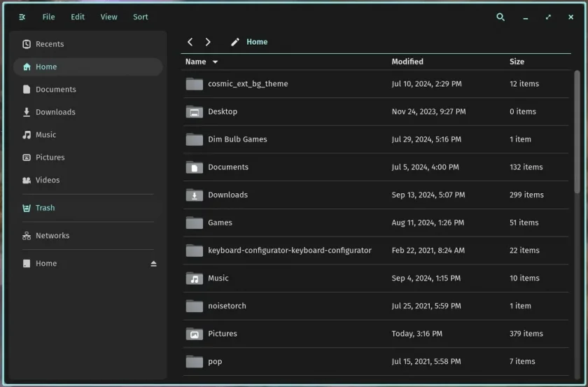Go forward with the right arrow
The height and width of the screenshot is (387, 588).
(208, 42)
